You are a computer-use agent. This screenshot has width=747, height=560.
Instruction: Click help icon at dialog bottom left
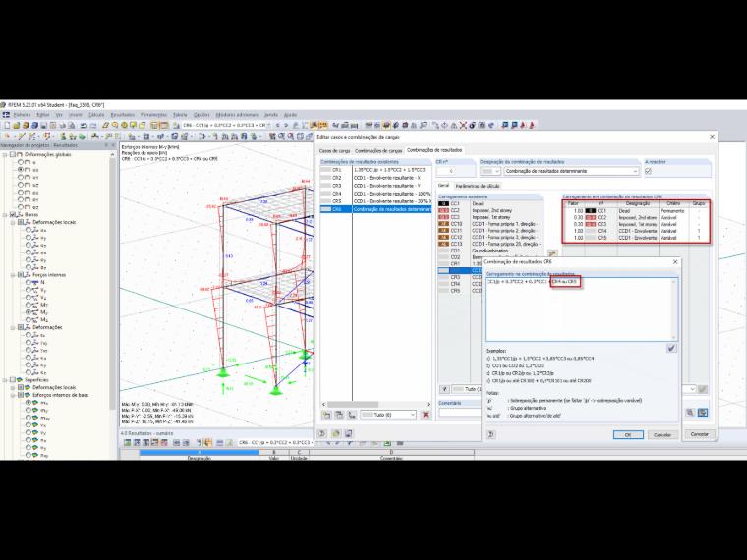(x=322, y=434)
